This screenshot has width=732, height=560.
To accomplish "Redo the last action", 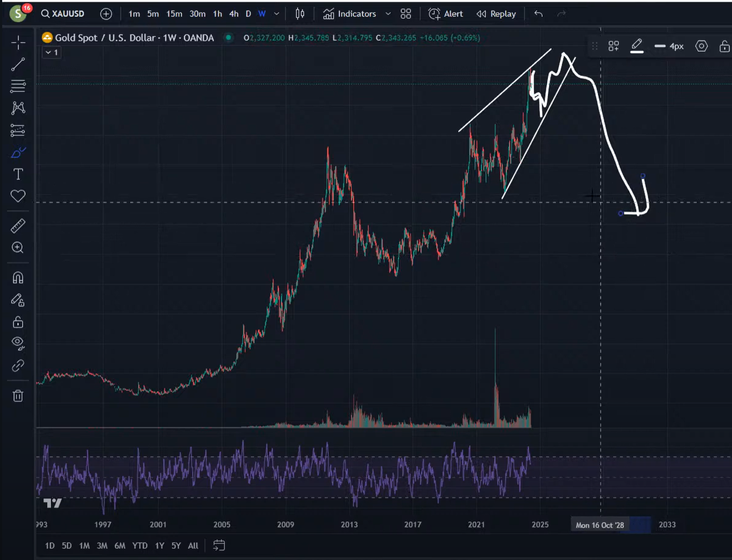I will click(x=561, y=14).
